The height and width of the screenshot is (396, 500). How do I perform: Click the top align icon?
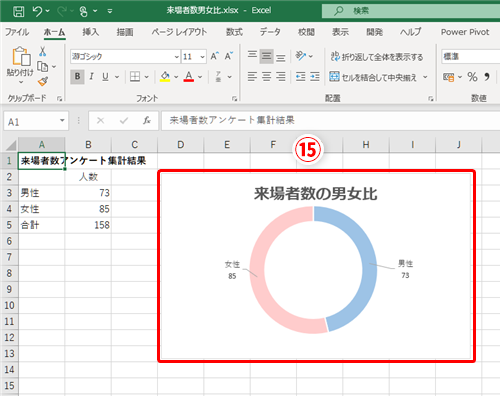click(252, 56)
